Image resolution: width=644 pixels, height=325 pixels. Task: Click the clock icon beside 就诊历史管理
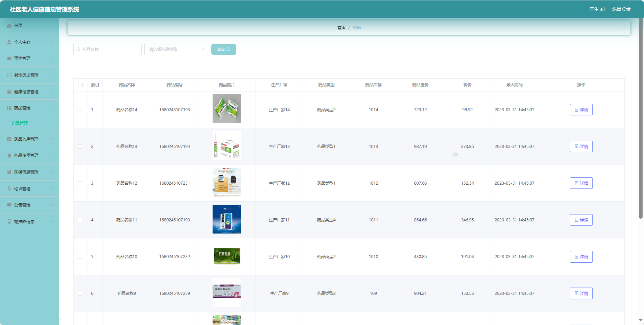9,75
